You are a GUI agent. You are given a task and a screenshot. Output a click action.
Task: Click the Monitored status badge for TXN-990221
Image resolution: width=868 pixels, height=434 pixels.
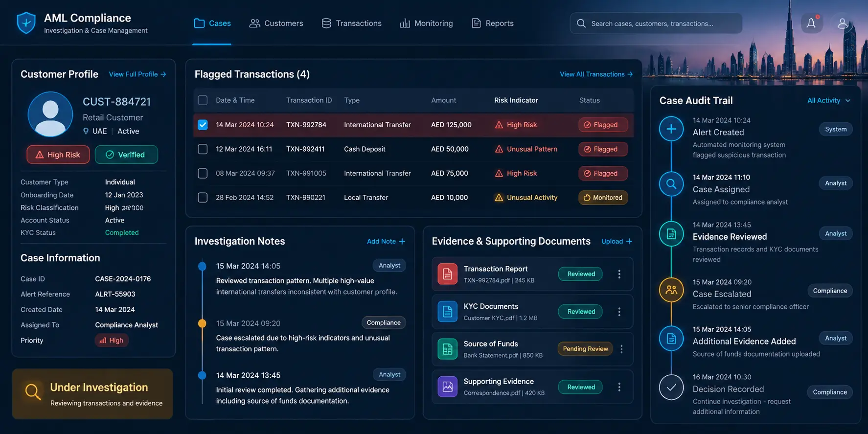click(x=603, y=198)
